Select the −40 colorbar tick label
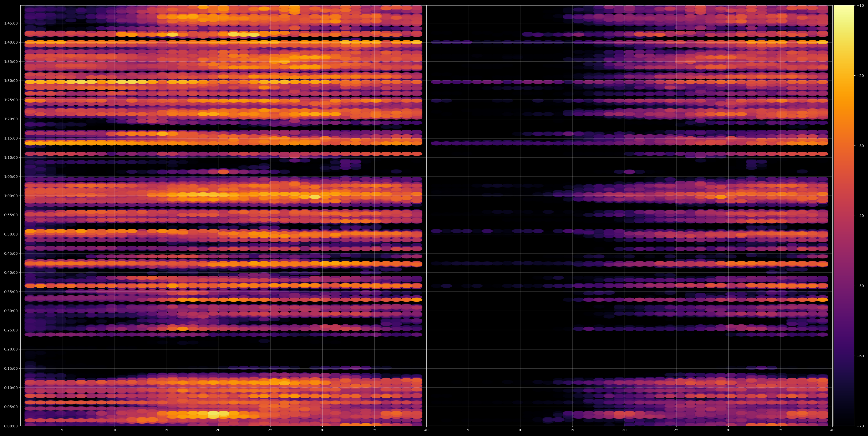Image resolution: width=868 pixels, height=436 pixels. point(860,216)
